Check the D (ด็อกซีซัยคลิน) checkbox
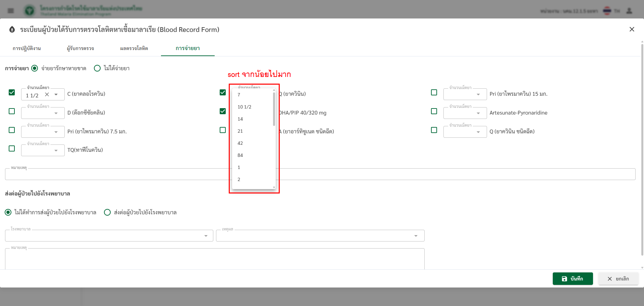The image size is (644, 306). coord(12,111)
